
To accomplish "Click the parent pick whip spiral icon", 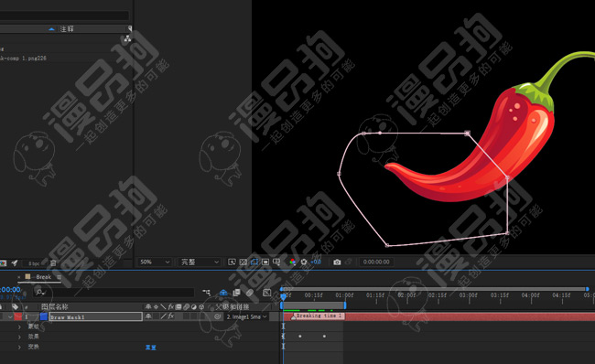I will [217, 316].
